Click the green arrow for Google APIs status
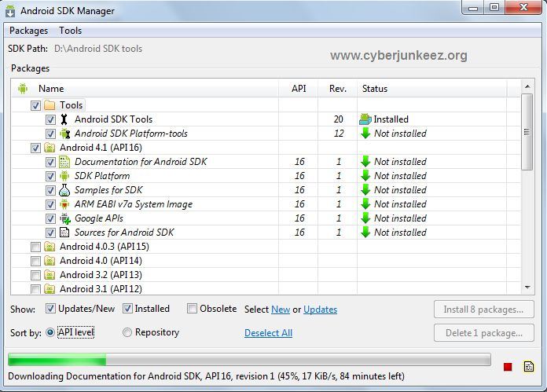Viewport: 547px width, 392px height. (x=365, y=218)
